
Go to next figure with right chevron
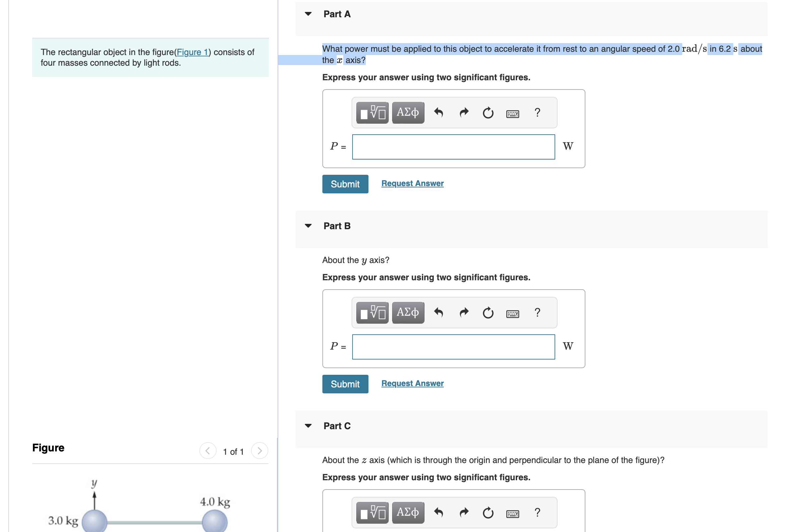[260, 451]
